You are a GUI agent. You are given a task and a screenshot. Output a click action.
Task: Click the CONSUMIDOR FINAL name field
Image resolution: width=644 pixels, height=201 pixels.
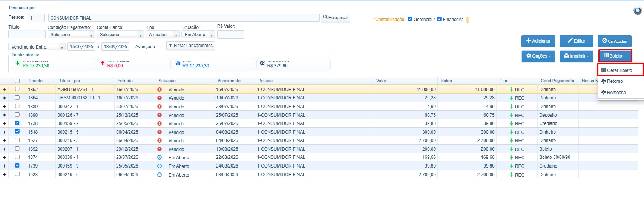click(x=184, y=18)
